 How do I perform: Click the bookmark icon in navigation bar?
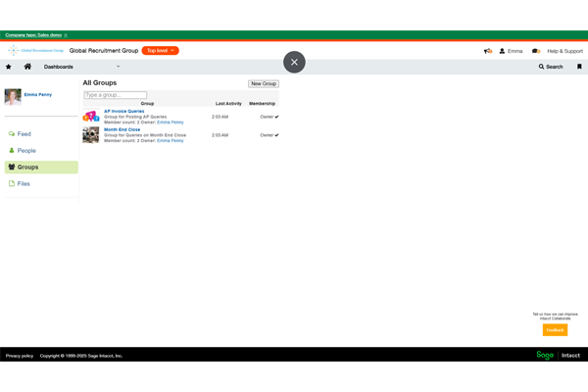click(579, 67)
